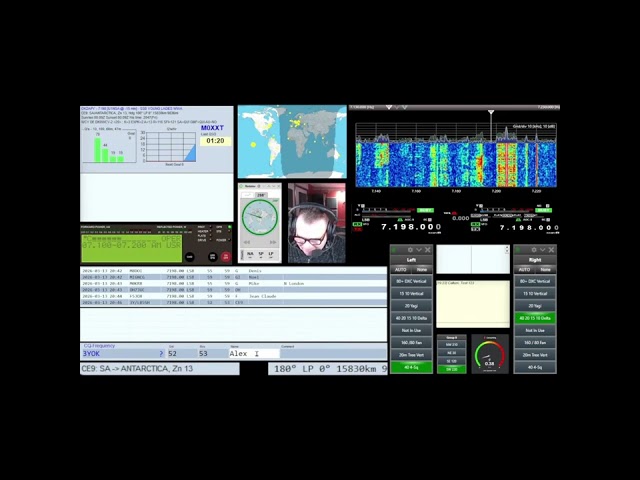Screen dimensions: 640x480
Task: Select 160/80 Fan on Left panel
Action: [x=411, y=342]
